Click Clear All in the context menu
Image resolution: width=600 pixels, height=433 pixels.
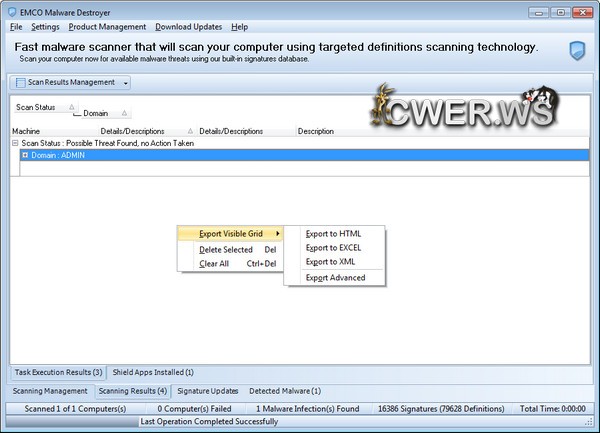(214, 264)
